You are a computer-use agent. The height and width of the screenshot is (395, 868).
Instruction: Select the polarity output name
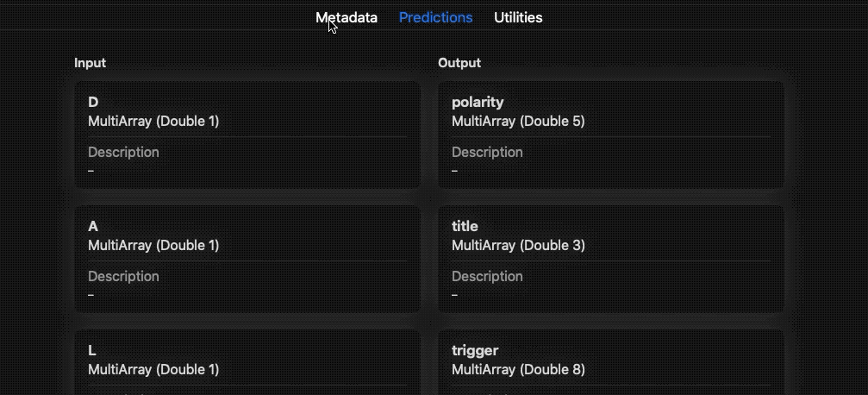point(478,103)
